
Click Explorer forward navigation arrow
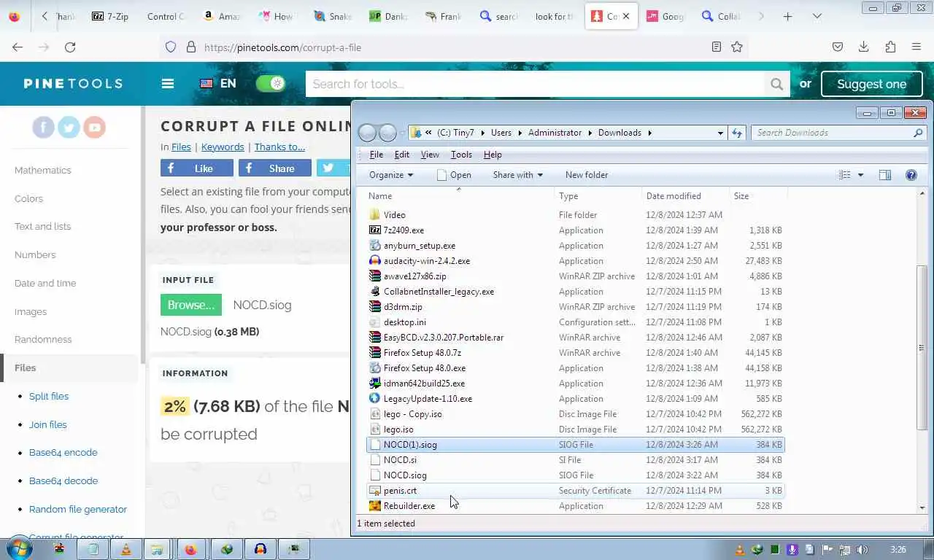click(388, 133)
